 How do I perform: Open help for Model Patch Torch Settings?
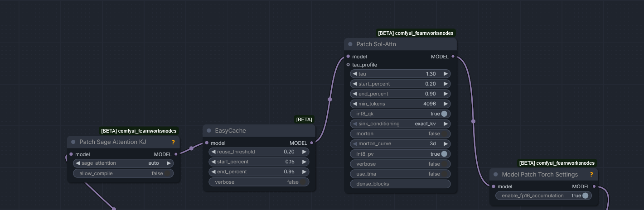click(591, 174)
